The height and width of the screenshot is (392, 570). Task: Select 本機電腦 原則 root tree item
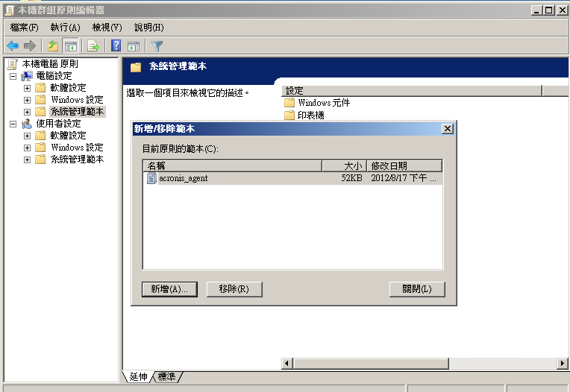click(x=50, y=64)
